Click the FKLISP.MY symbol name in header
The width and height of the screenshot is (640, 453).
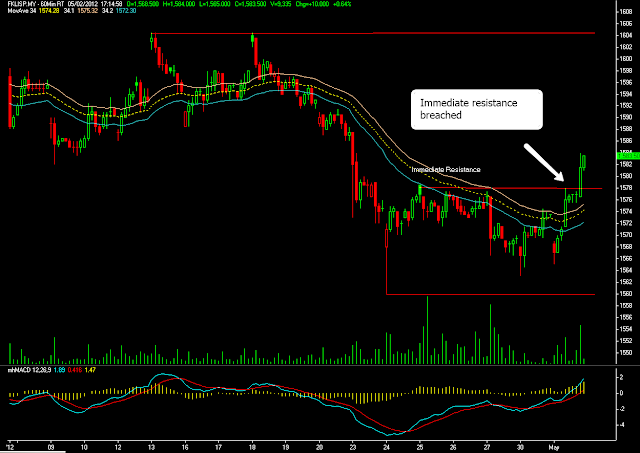21,4
